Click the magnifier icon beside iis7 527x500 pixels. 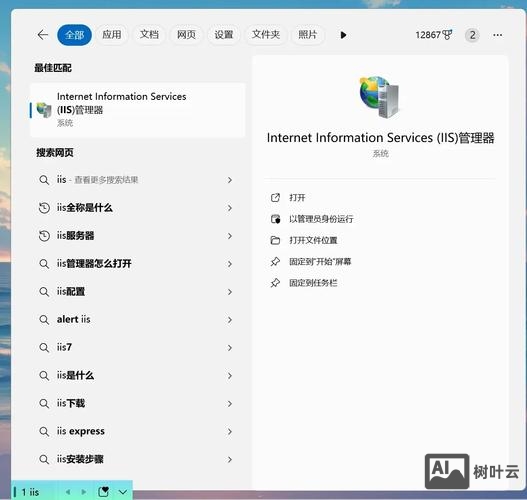(44, 347)
